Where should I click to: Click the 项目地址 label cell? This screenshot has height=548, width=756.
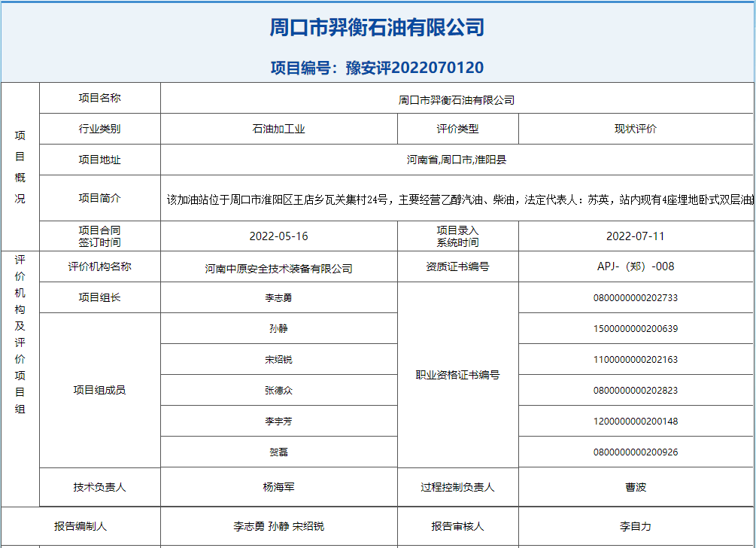coord(100,160)
